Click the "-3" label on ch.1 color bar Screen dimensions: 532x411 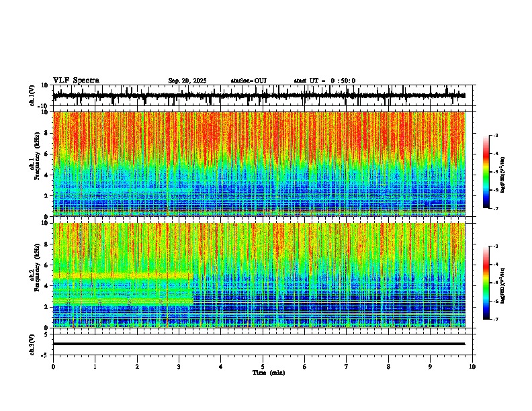[x=496, y=135]
